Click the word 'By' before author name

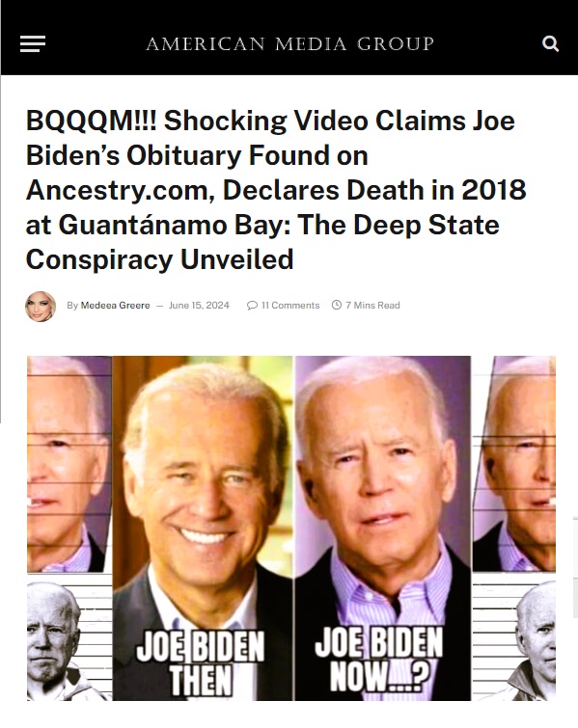[72, 305]
